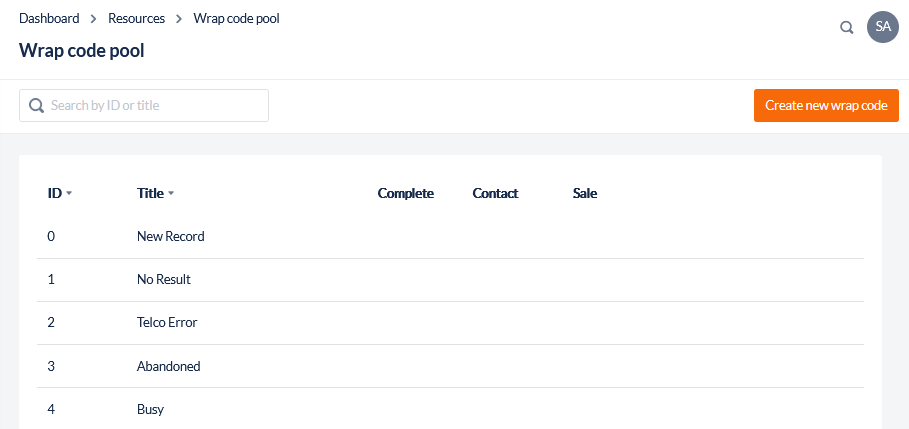This screenshot has height=429, width=909.
Task: Click the Contact column header
Action: click(495, 193)
